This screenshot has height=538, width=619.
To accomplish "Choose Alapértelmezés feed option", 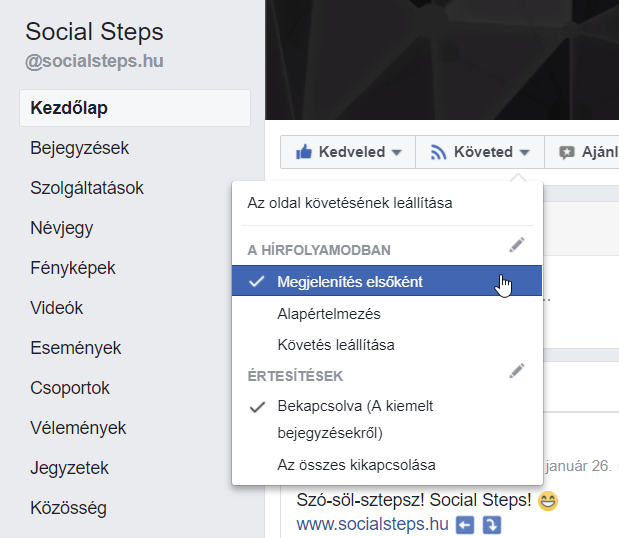I will [x=328, y=314].
